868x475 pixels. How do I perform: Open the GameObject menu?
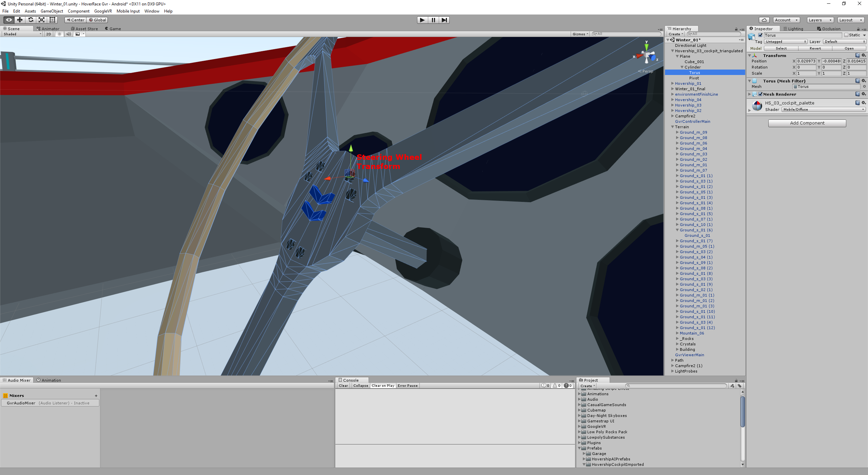coord(52,11)
